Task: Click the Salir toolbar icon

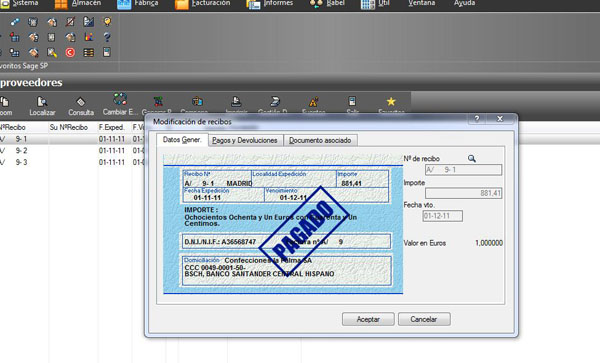Action: [x=352, y=101]
